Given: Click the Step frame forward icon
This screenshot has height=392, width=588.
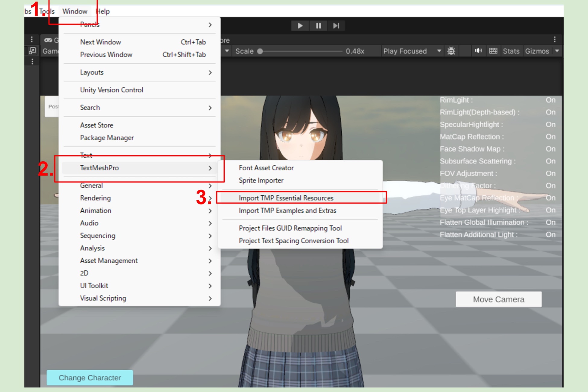Looking at the screenshot, I should pos(336,26).
